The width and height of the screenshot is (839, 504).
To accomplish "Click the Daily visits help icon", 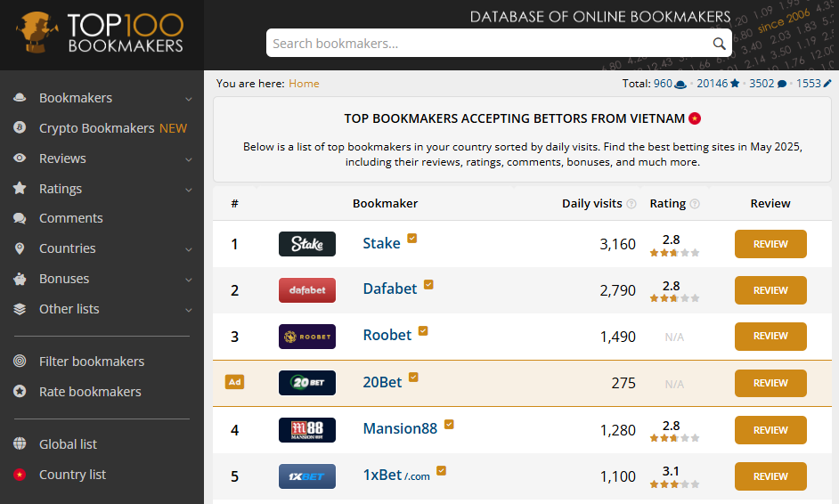I will (x=631, y=204).
